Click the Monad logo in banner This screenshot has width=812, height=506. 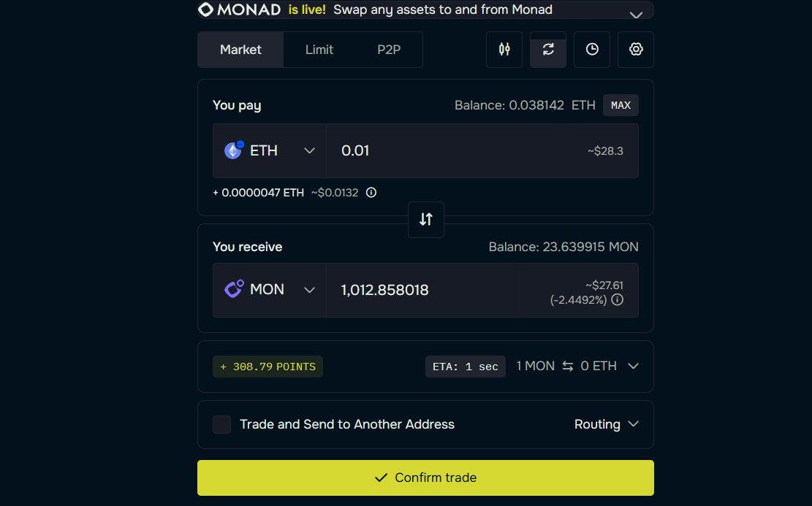click(x=238, y=9)
